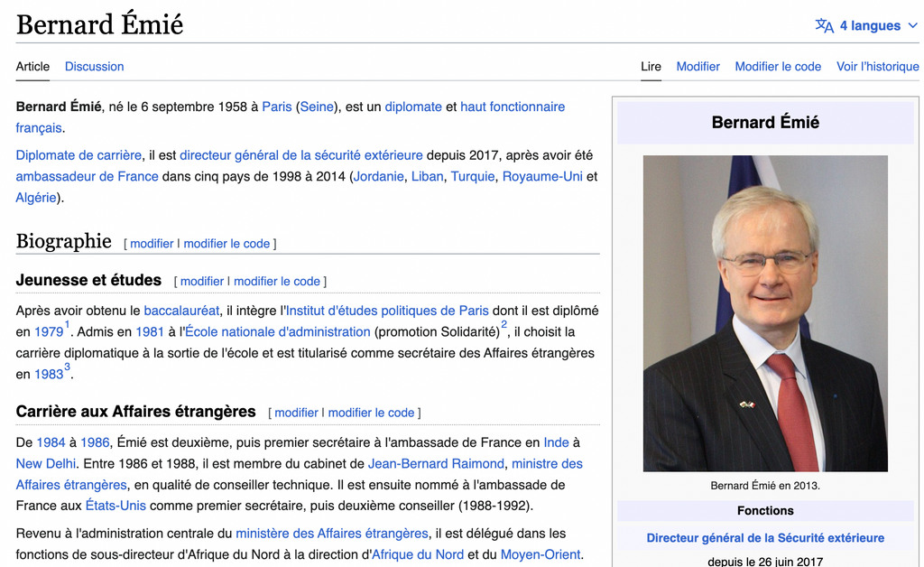Open Institut d'études politiques de Paris link
The height and width of the screenshot is (567, 924).
click(387, 310)
